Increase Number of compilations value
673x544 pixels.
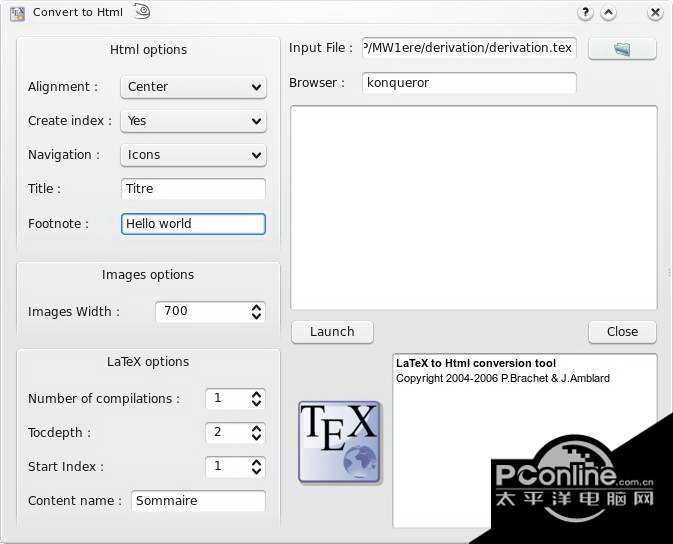click(256, 394)
